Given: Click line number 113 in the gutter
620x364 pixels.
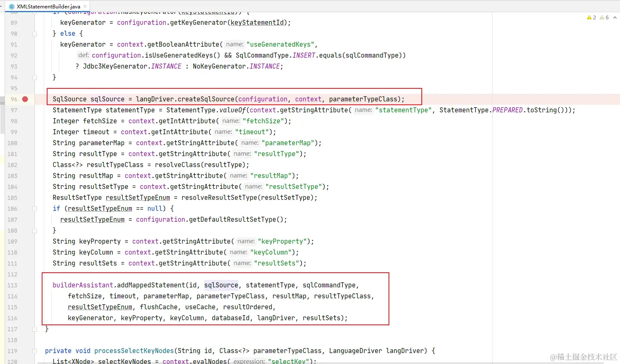Looking at the screenshot, I should coord(12,285).
